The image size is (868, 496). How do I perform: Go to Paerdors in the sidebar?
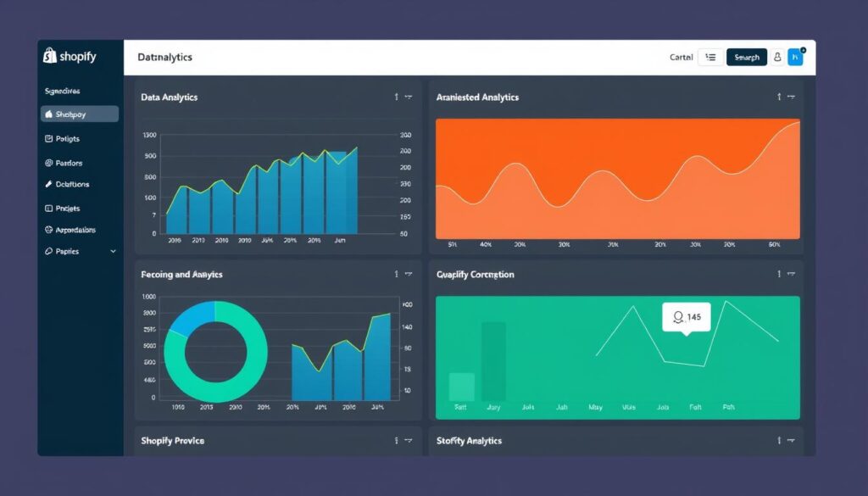(69, 163)
